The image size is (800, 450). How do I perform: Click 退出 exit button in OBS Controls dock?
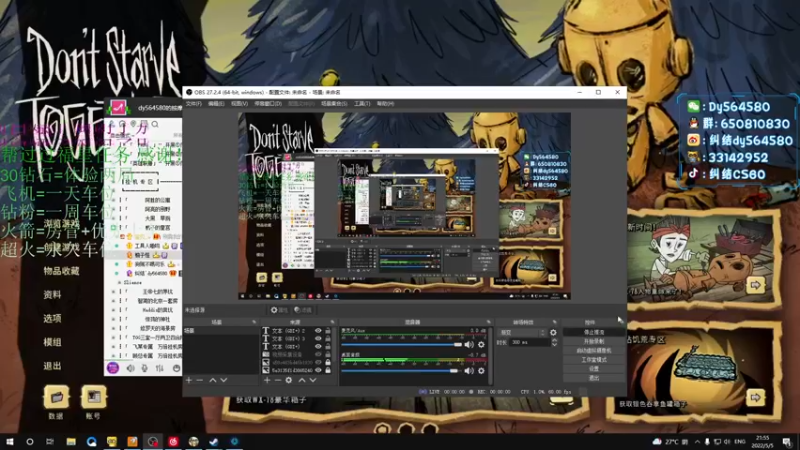tap(594, 378)
